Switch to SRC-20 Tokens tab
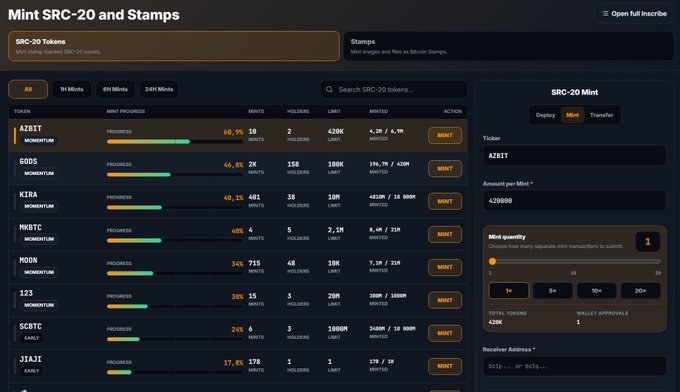The width and height of the screenshot is (680, 392). coord(173,46)
